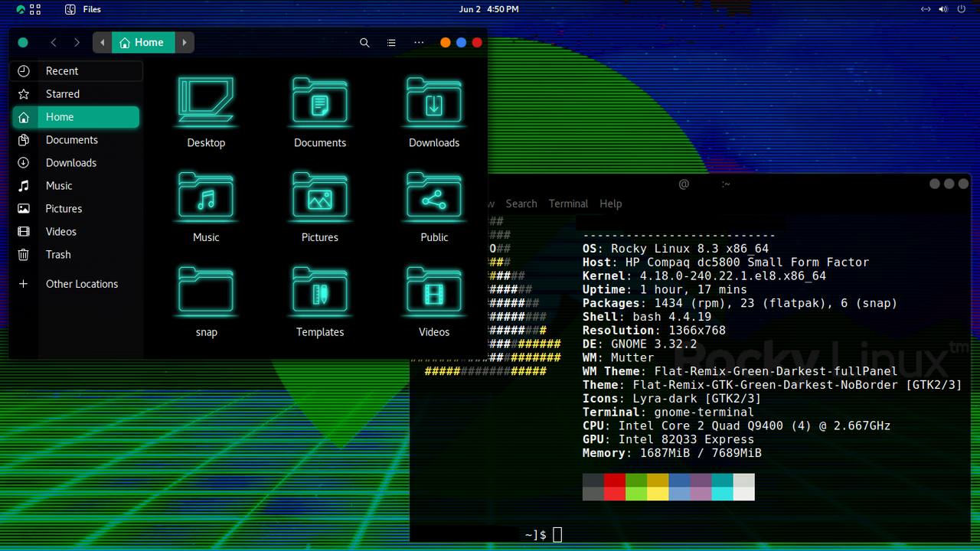Click the blue maximize dot in Files

(x=461, y=43)
